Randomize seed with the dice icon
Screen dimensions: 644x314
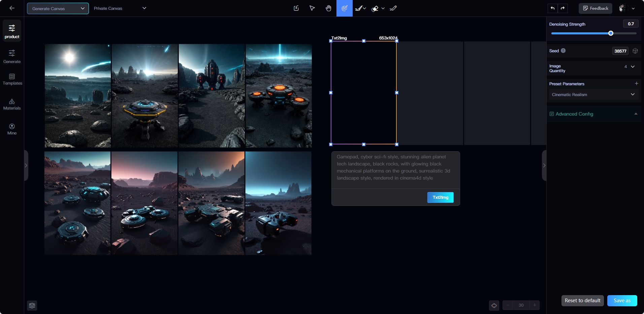click(635, 51)
